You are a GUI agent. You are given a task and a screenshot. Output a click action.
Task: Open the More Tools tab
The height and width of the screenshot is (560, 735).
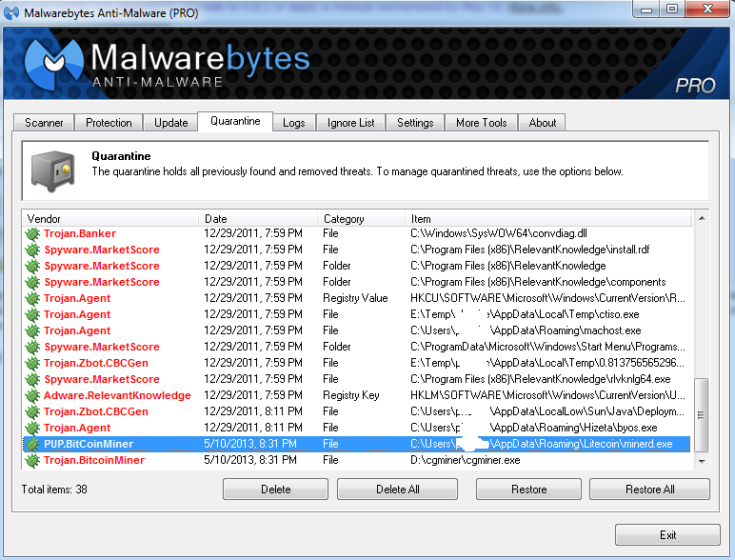click(482, 123)
